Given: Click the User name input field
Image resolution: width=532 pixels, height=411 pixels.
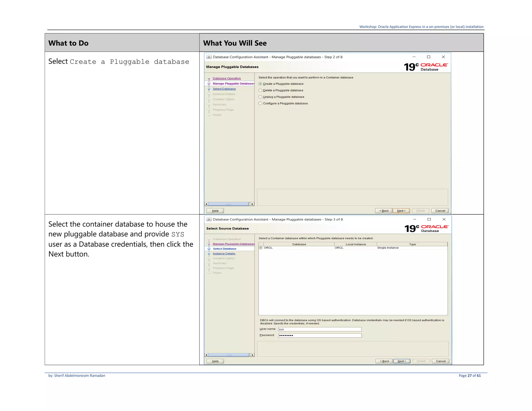Looking at the screenshot, I should click(x=320, y=329).
